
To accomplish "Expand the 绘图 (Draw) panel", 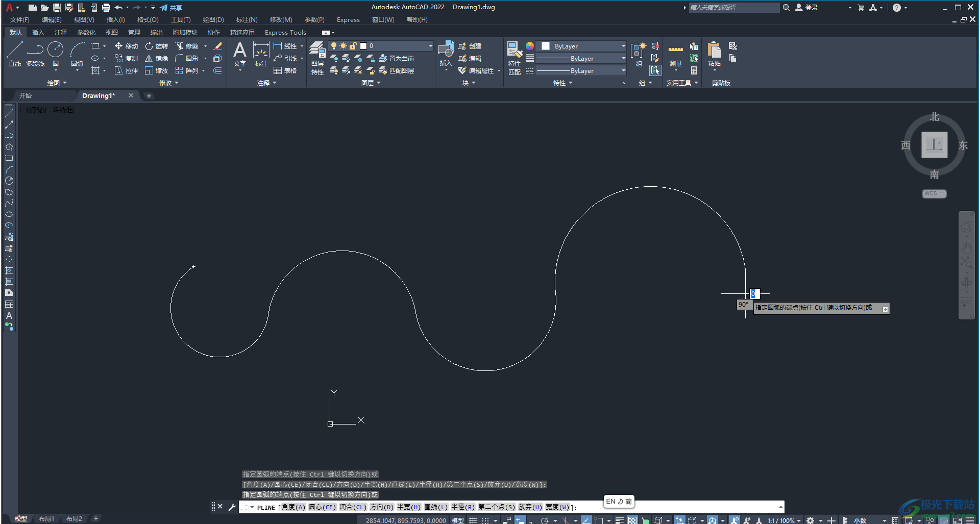I will pos(57,83).
